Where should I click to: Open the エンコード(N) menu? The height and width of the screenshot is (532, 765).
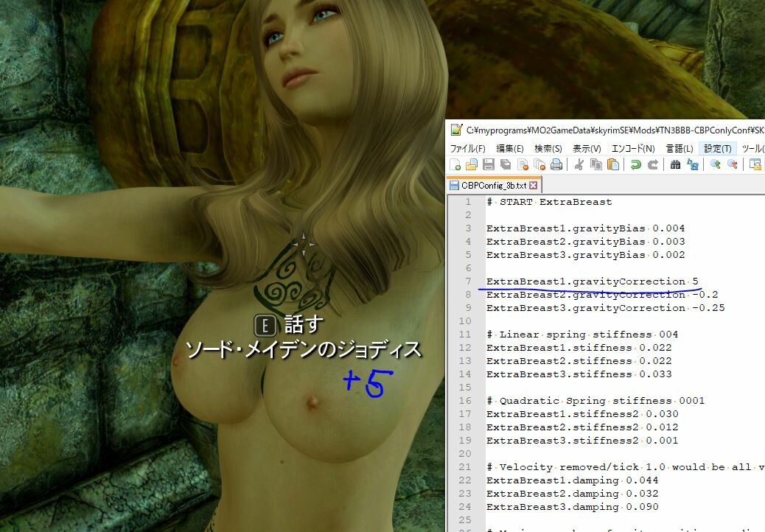[x=633, y=148]
